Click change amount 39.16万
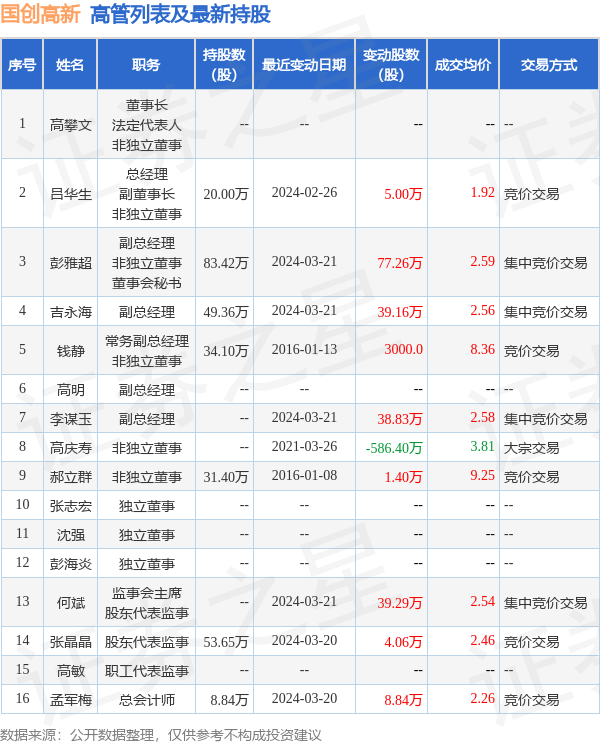 (x=400, y=312)
